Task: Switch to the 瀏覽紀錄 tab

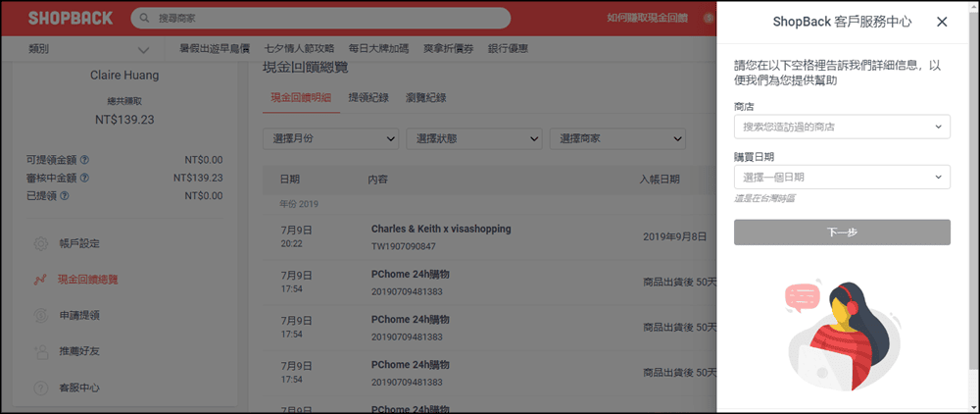Action: point(424,97)
